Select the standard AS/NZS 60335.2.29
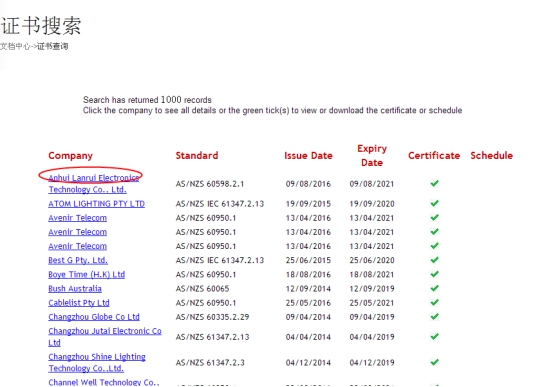Screen dimensions: 554x387 pyautogui.click(x=212, y=317)
